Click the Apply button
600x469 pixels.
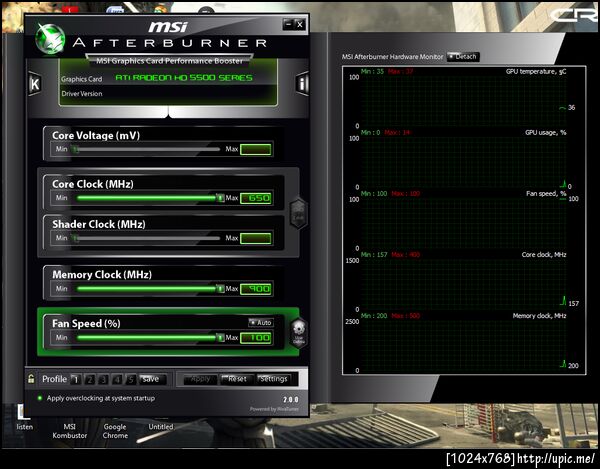click(200, 379)
